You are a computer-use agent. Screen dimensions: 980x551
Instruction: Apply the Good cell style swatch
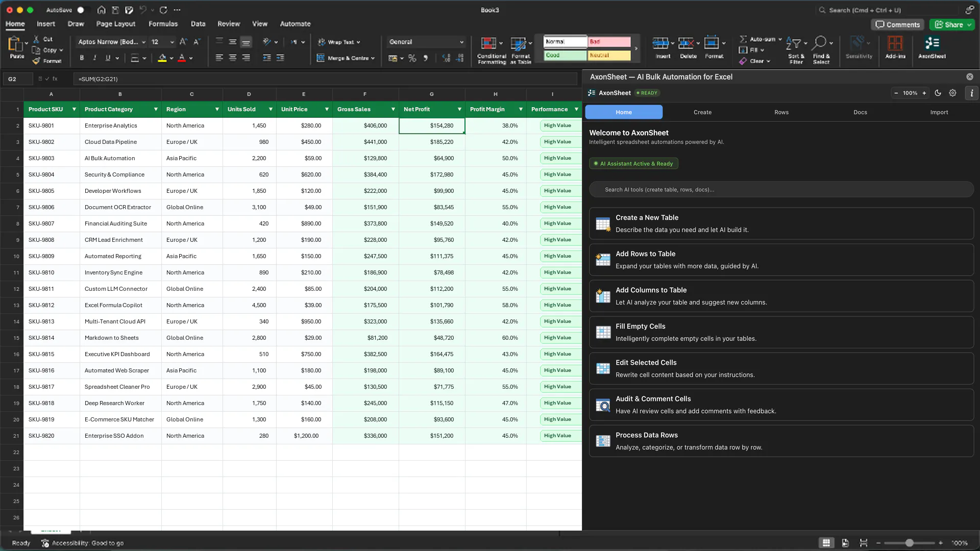tap(565, 55)
